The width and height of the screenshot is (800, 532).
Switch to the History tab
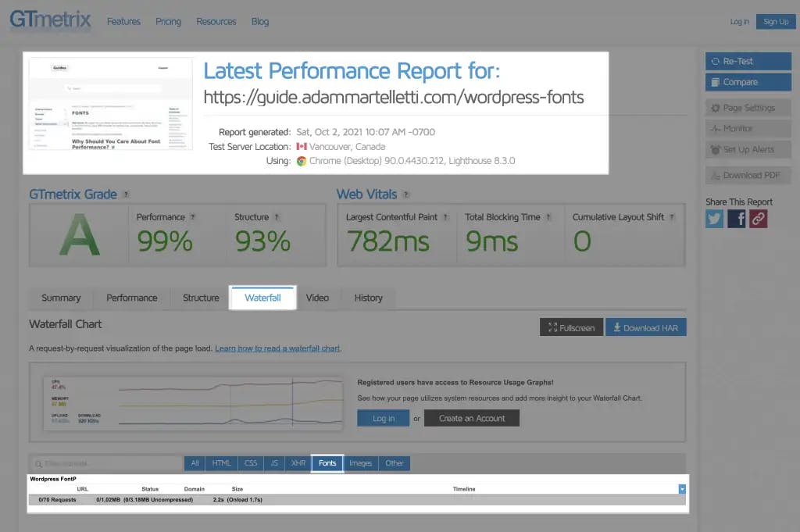pos(369,298)
